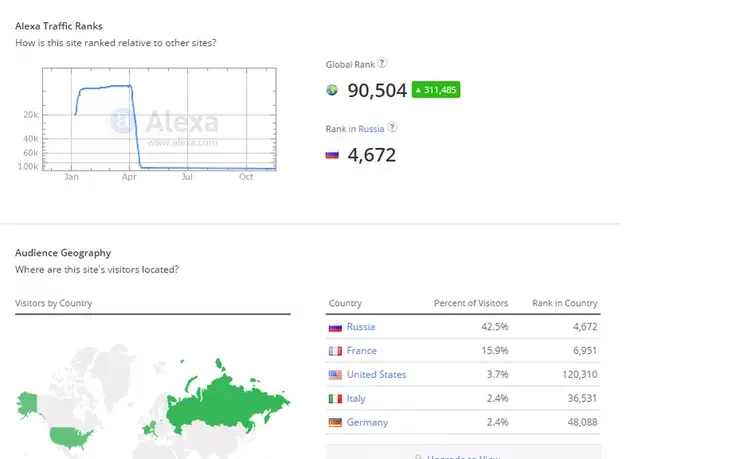Open the United States country link
732x459 pixels.
376,374
